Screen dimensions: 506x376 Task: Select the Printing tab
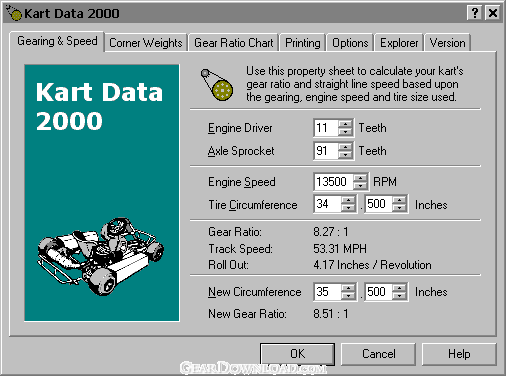(x=303, y=43)
